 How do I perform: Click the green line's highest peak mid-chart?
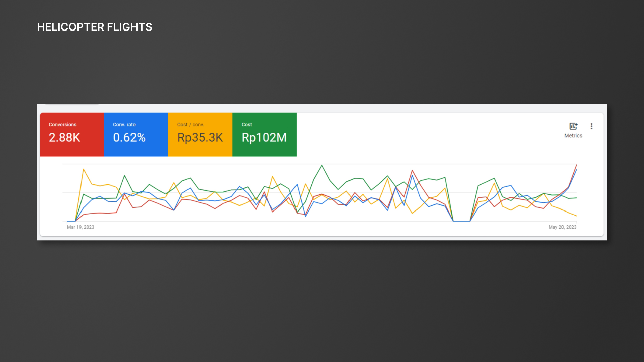pyautogui.click(x=322, y=165)
